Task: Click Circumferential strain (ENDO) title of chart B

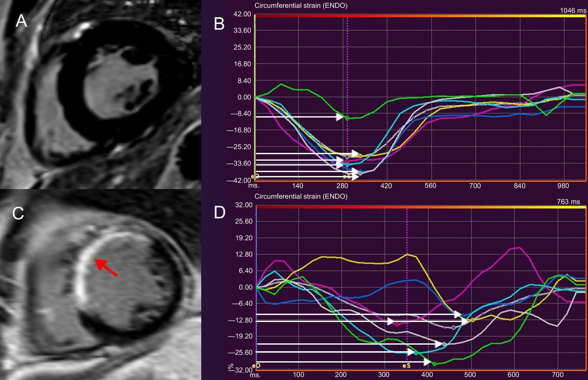Action: click(x=301, y=6)
